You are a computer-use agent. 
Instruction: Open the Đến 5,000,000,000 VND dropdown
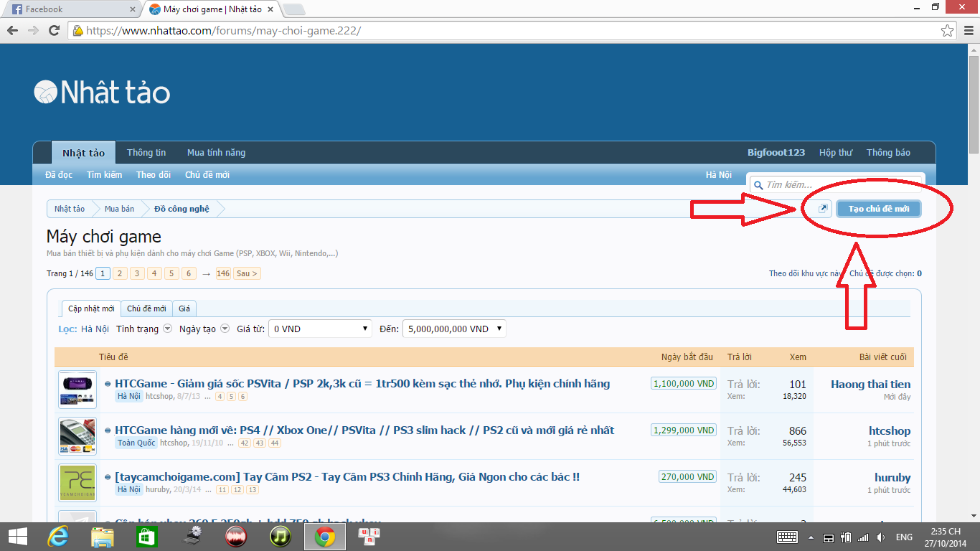[454, 329]
